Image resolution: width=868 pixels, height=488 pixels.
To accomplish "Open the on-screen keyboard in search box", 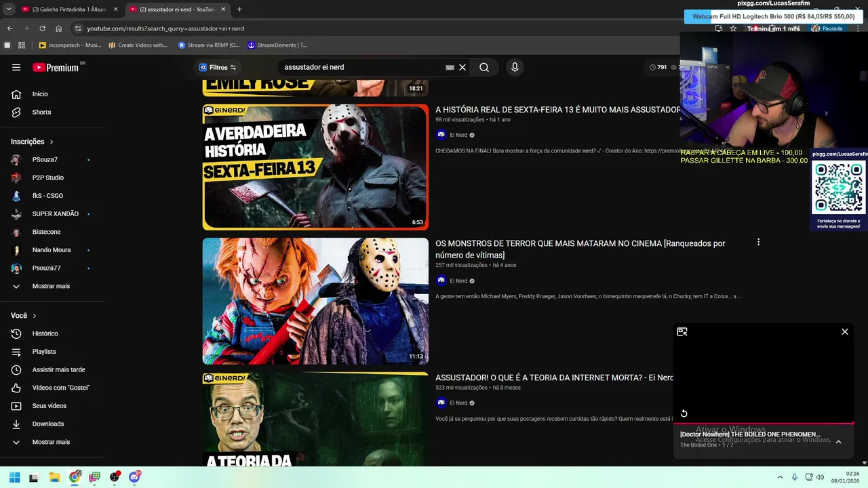I will point(450,68).
